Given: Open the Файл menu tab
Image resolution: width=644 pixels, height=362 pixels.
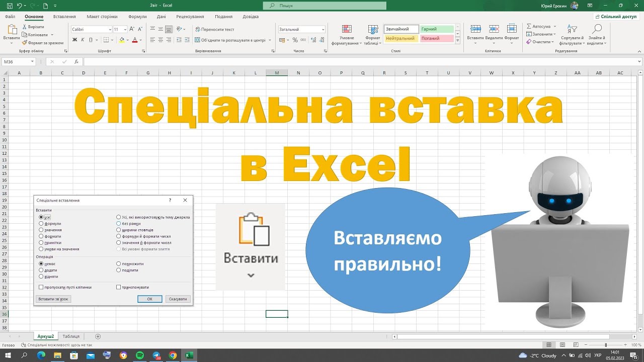Looking at the screenshot, I should [10, 17].
